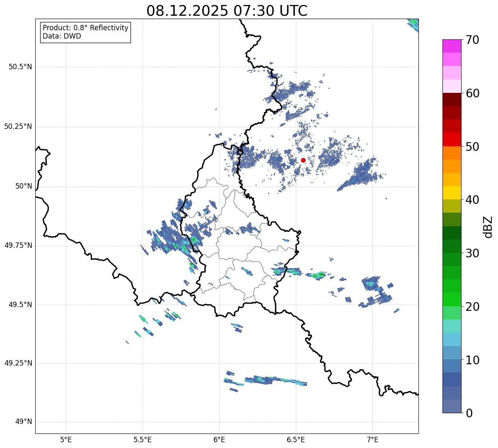Screen dimensions: 498x448
Task: Click the 6.5°E longitude label
Action: [x=296, y=439]
